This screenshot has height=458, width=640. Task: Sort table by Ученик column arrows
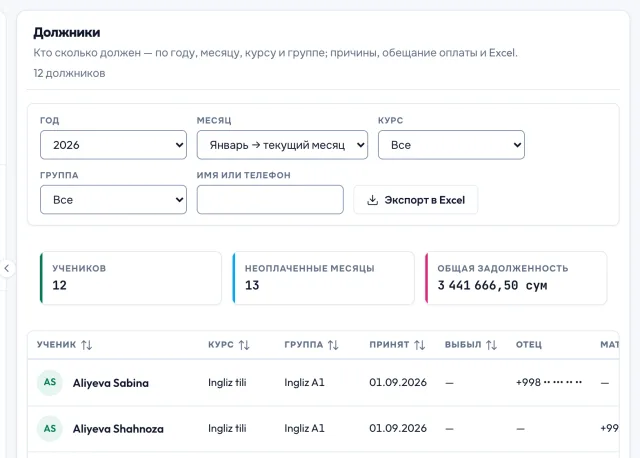coord(87,345)
